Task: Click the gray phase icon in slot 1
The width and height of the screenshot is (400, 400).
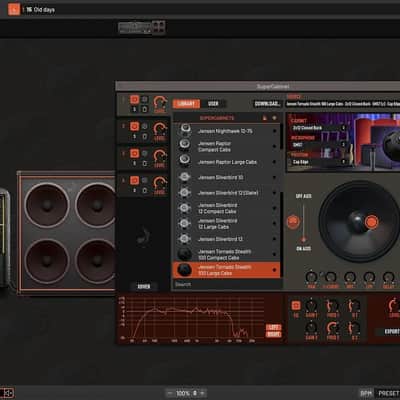Action: (145, 99)
